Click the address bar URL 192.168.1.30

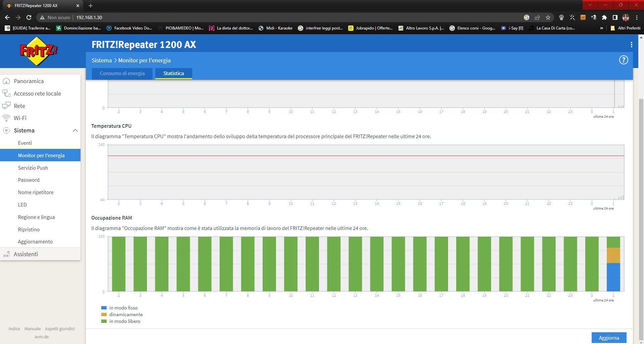coord(89,17)
